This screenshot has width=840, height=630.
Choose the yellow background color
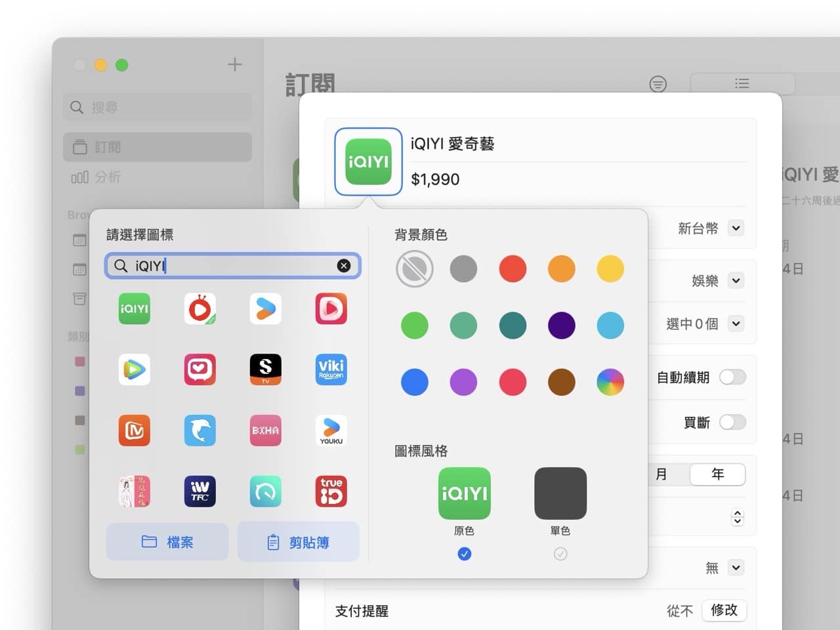(x=610, y=268)
